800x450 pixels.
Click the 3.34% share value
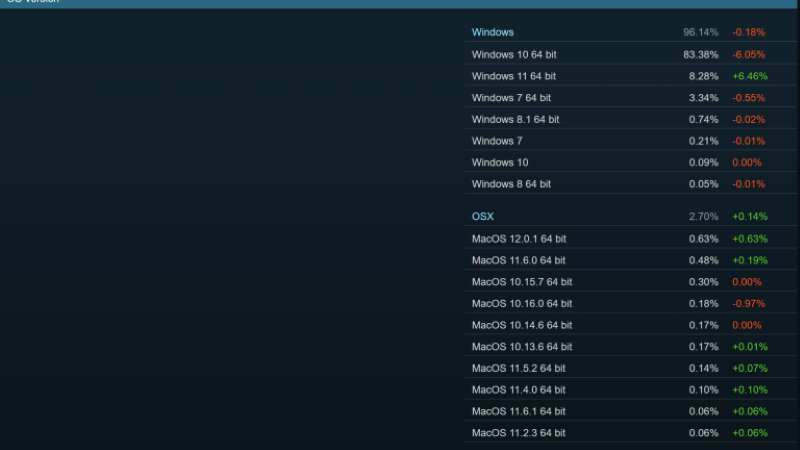pyautogui.click(x=704, y=97)
